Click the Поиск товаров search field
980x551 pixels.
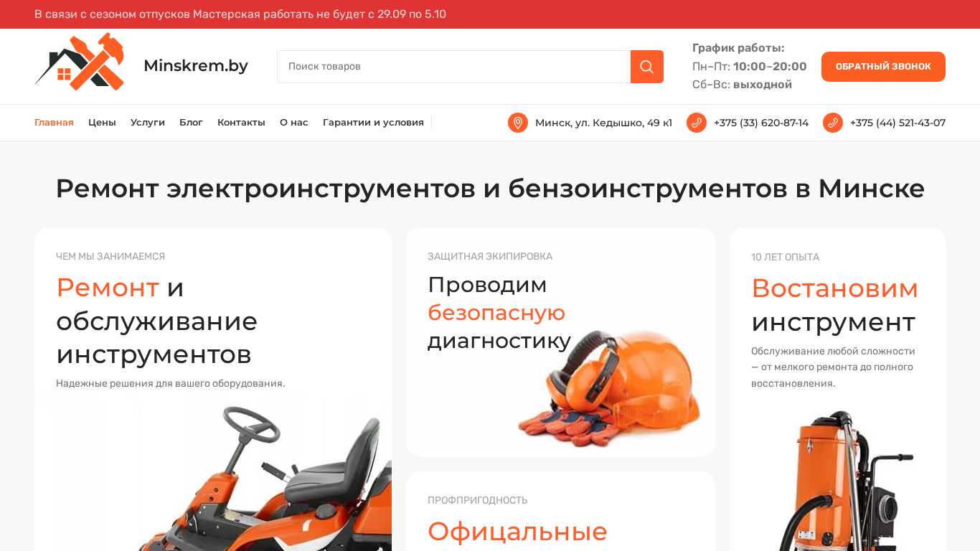click(x=453, y=67)
